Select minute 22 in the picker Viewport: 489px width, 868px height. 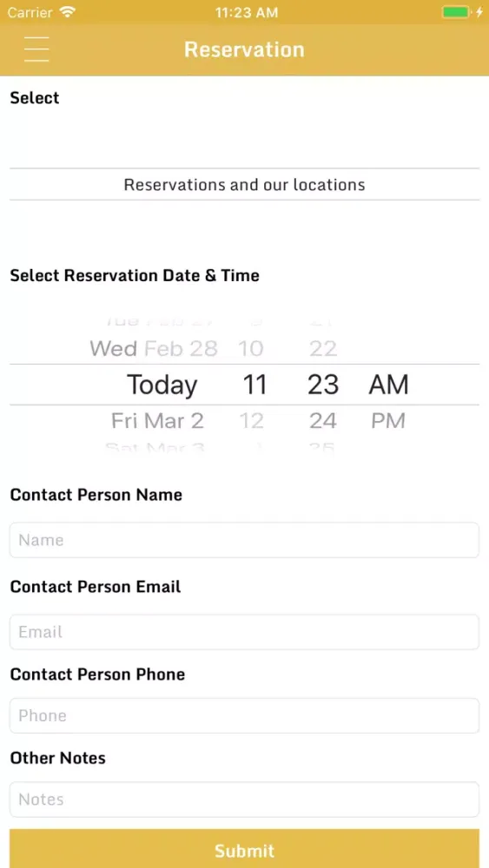pyautogui.click(x=323, y=348)
